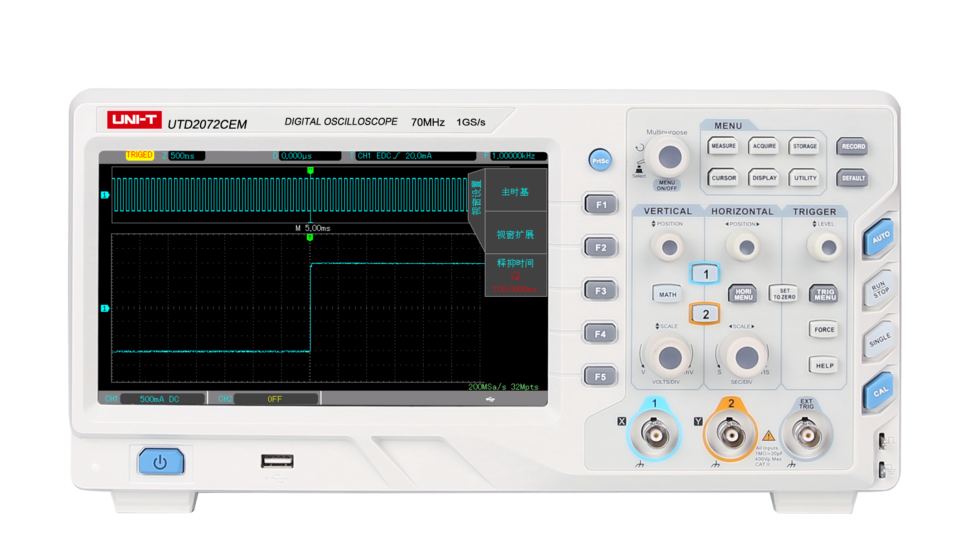Click the Y axis label icon
This screenshot has width=968, height=560.
click(698, 421)
